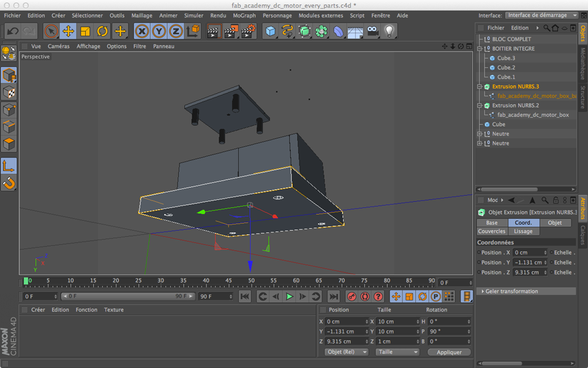The width and height of the screenshot is (588, 368).
Task: Toggle the X axis lock
Action: [x=142, y=31]
